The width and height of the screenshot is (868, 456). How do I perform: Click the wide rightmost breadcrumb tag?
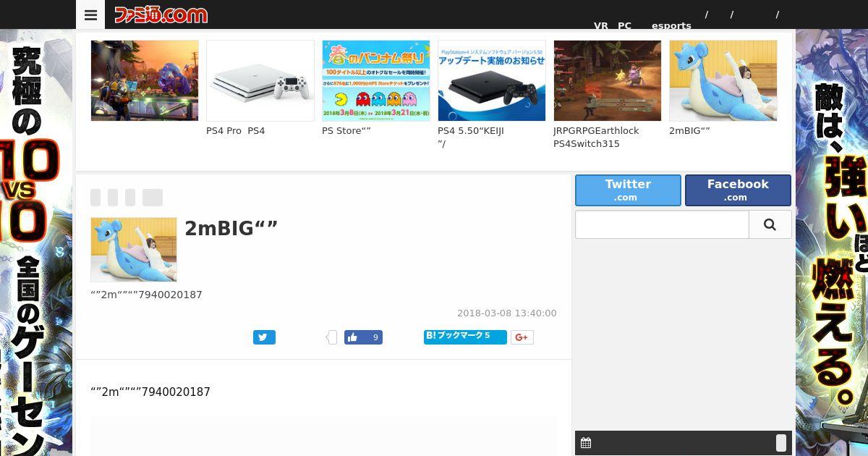coord(153,198)
